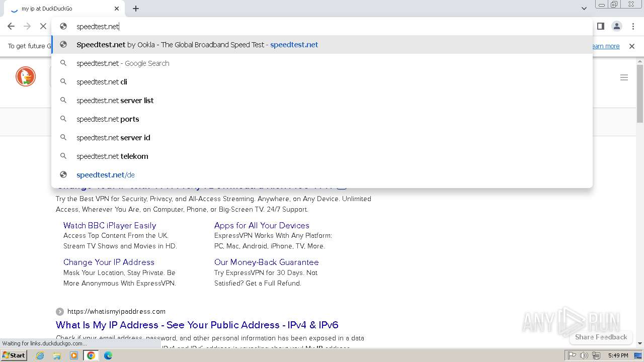Click the https://whatismyipaddress.com URL
The height and width of the screenshot is (362, 644).
pyautogui.click(x=116, y=311)
